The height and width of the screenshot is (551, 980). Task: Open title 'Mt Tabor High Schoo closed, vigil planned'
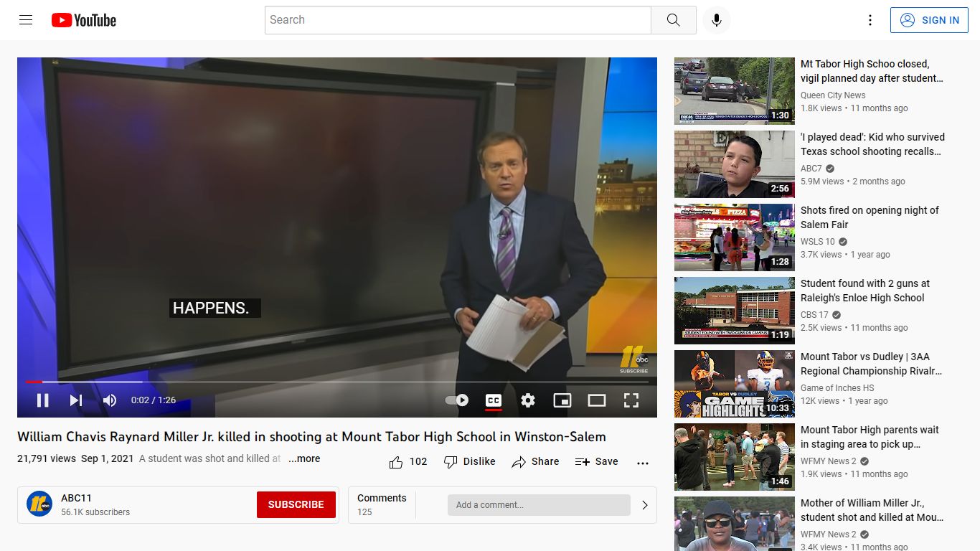point(872,71)
